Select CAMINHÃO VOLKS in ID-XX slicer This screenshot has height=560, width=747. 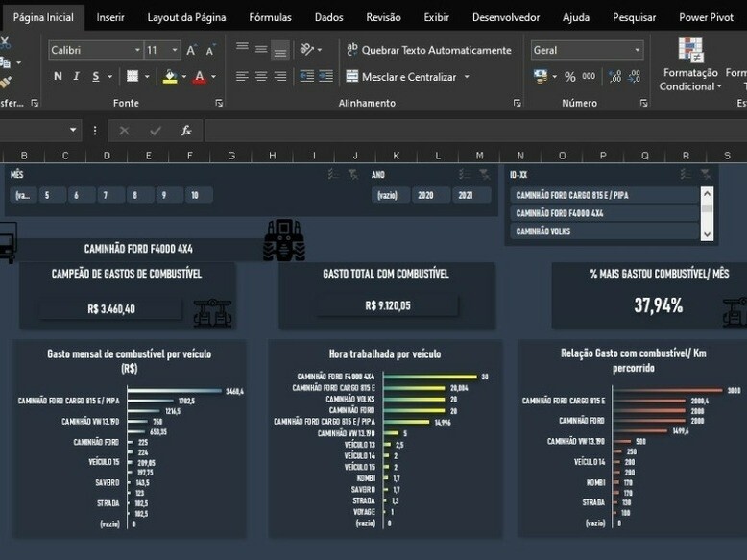[604, 231]
